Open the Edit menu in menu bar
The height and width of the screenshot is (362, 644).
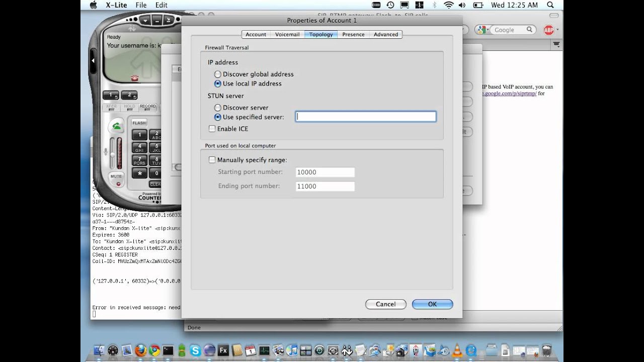(161, 5)
